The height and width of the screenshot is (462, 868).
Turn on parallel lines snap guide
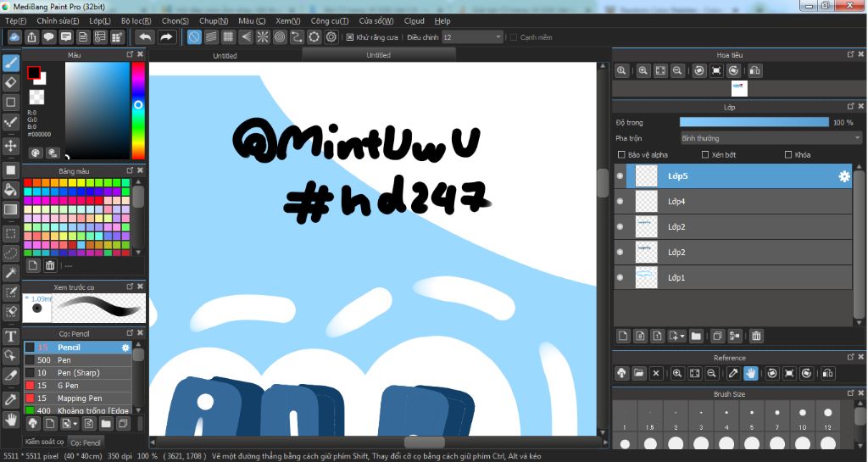pos(211,37)
